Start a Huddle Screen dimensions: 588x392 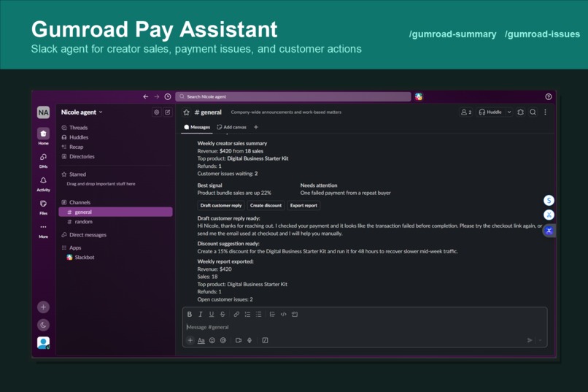(x=490, y=112)
